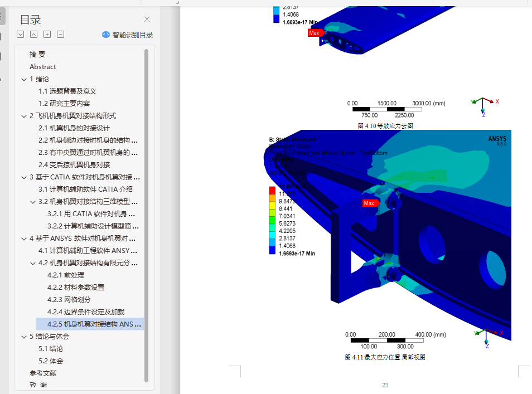532x394 pixels.
Task: Click page number 23
Action: [385, 385]
